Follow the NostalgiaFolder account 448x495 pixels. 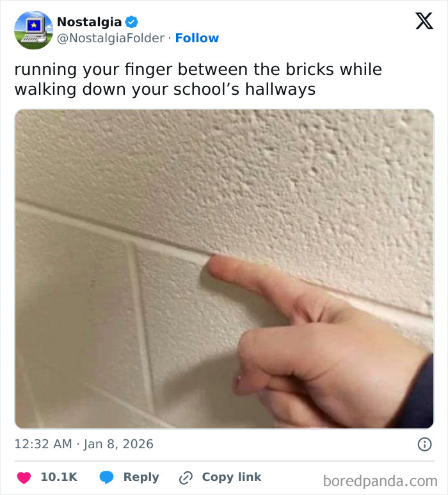click(197, 38)
